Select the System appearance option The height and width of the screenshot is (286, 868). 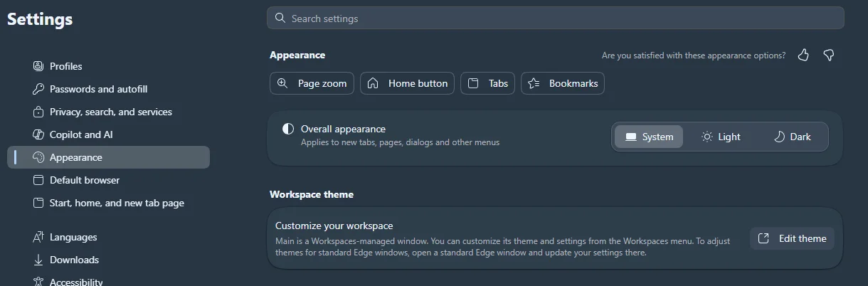tap(648, 137)
